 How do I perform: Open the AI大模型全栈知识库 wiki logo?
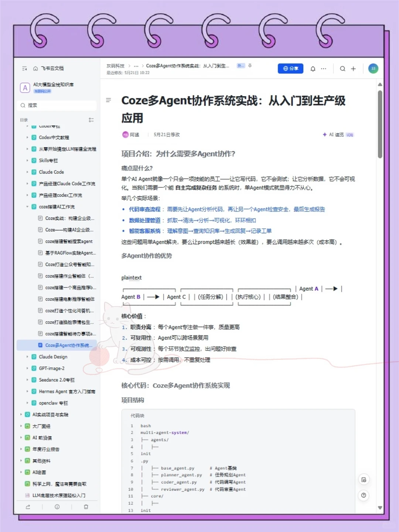click(25, 88)
